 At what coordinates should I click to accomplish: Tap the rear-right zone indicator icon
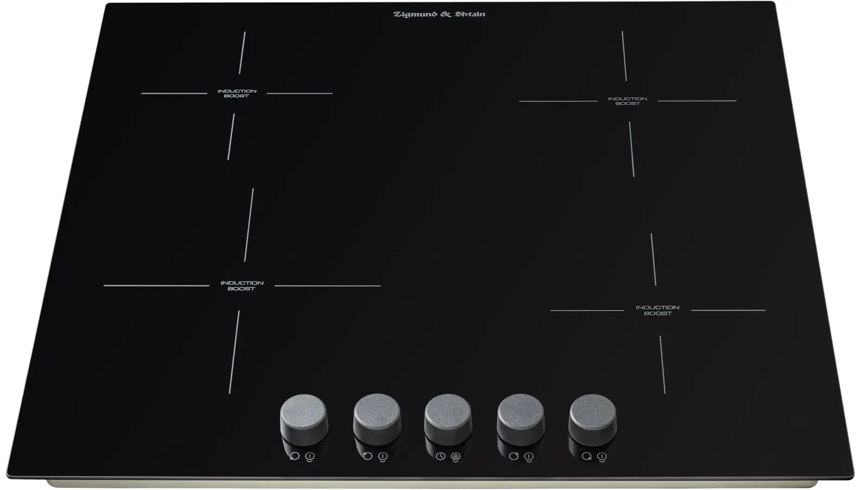point(513,456)
